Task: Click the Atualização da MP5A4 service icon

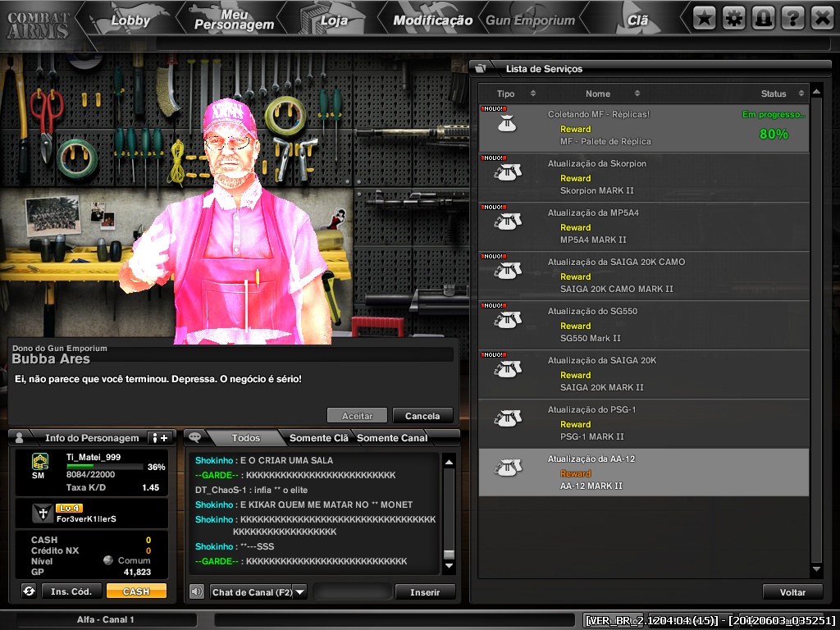Action: point(507,221)
